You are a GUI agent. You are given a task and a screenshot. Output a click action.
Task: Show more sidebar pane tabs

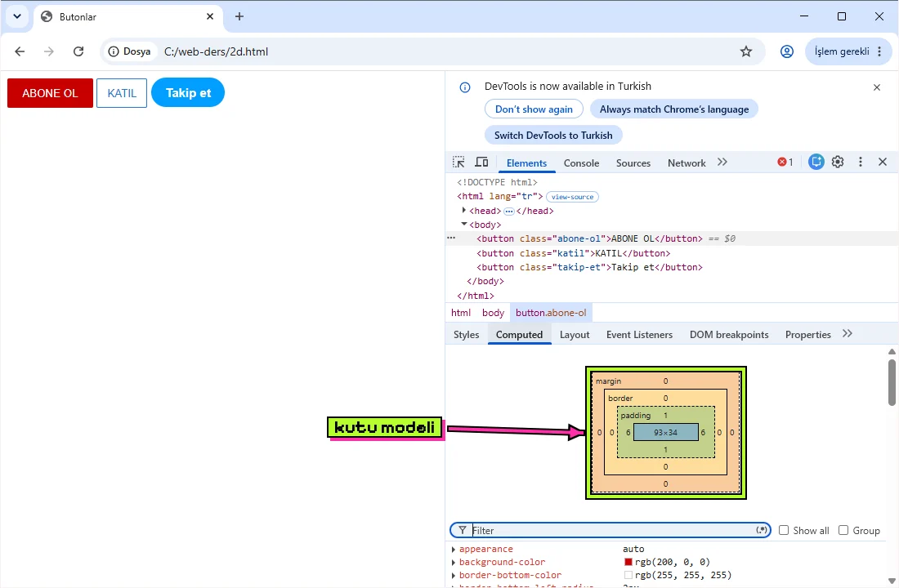[x=848, y=333]
